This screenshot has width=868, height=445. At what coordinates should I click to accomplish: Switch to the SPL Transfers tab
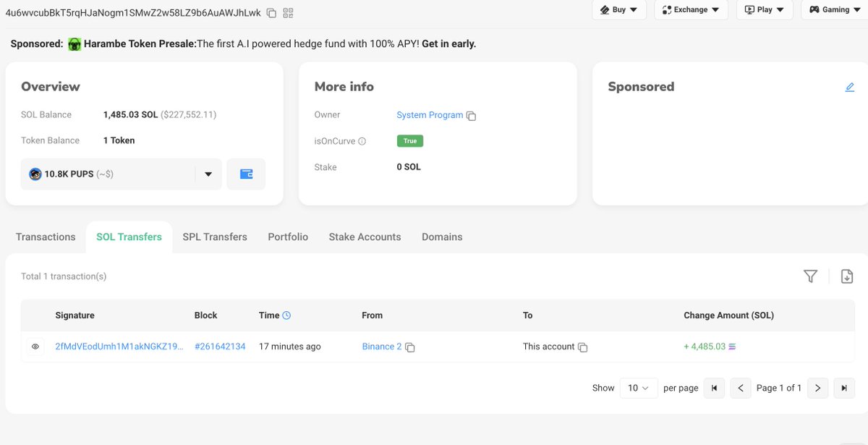215,237
